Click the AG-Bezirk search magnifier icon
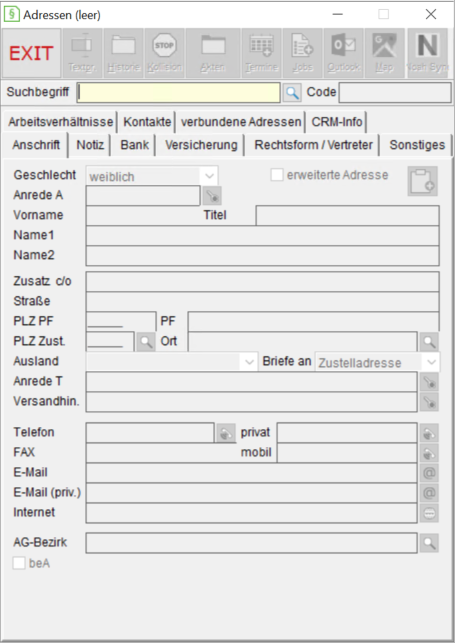 pyautogui.click(x=429, y=543)
